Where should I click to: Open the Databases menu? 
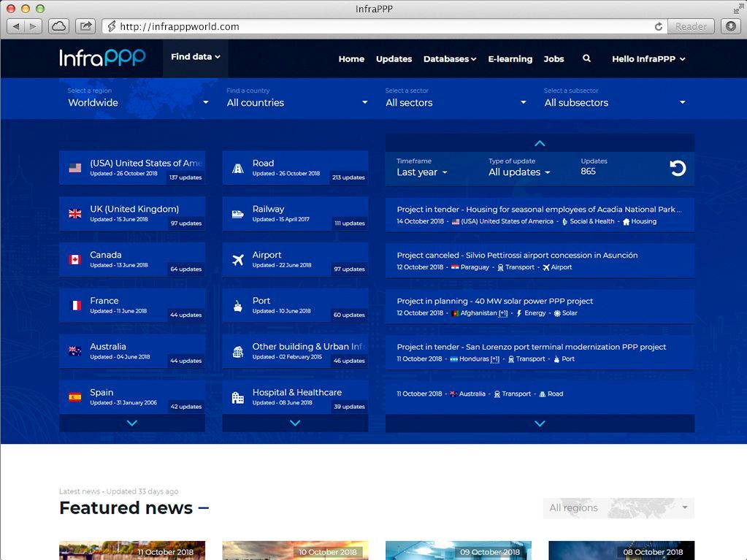[449, 59]
